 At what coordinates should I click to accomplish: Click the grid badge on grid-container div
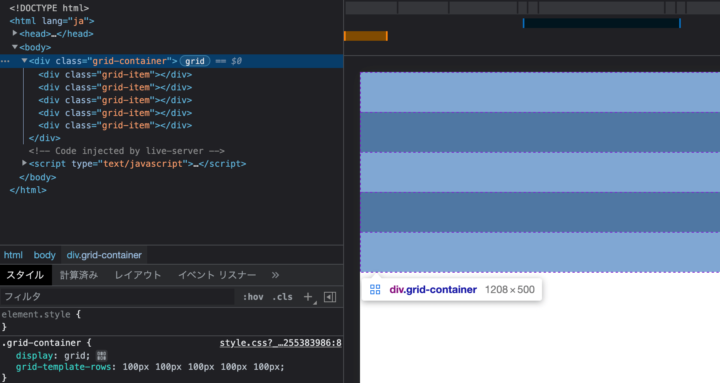point(195,61)
